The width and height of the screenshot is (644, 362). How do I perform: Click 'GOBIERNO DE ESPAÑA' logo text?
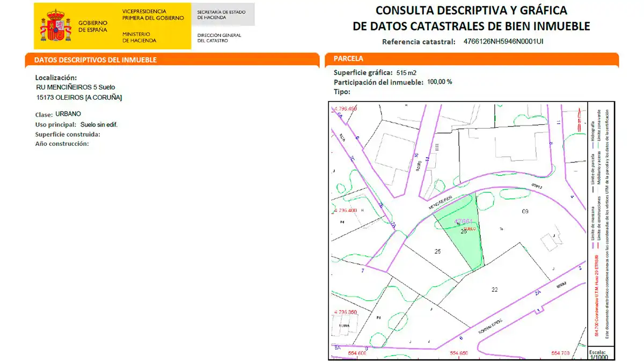[93, 26]
